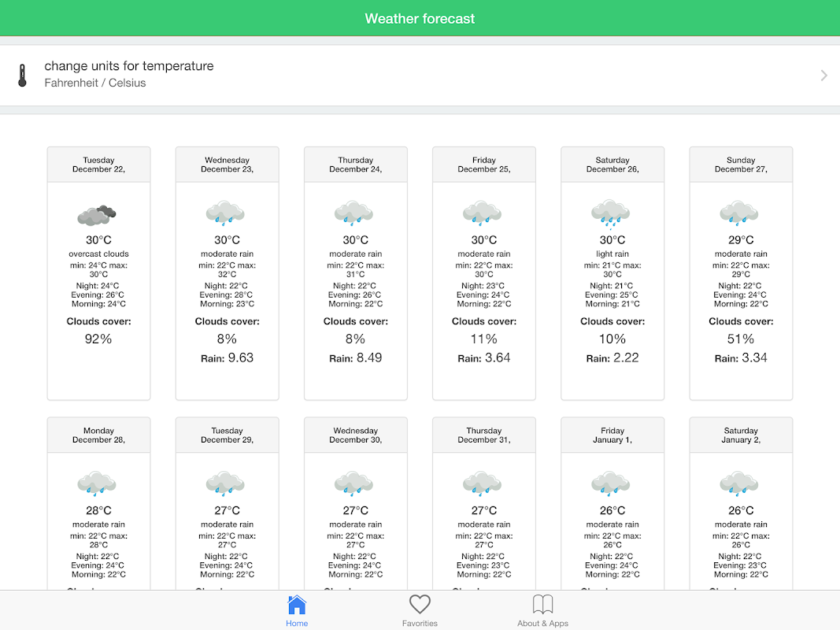840x630 pixels.
Task: Expand change units chevron arrow
Action: pyautogui.click(x=824, y=75)
